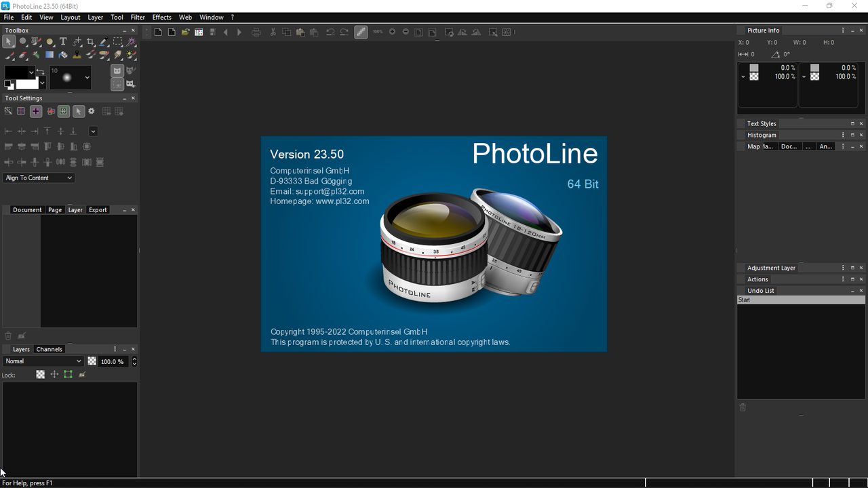The height and width of the screenshot is (488, 868).
Task: Toggle the arrow pointer mode in Tool Settings
Action: point(79,111)
